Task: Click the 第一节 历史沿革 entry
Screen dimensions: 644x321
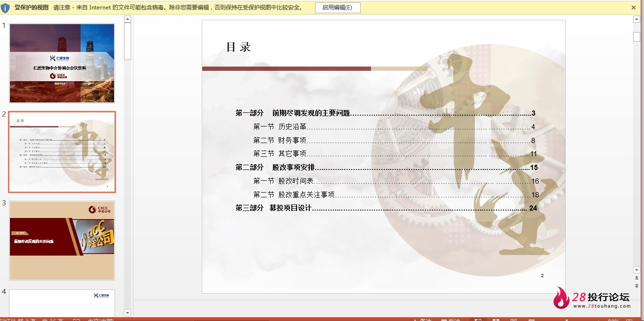Action: 394,127
